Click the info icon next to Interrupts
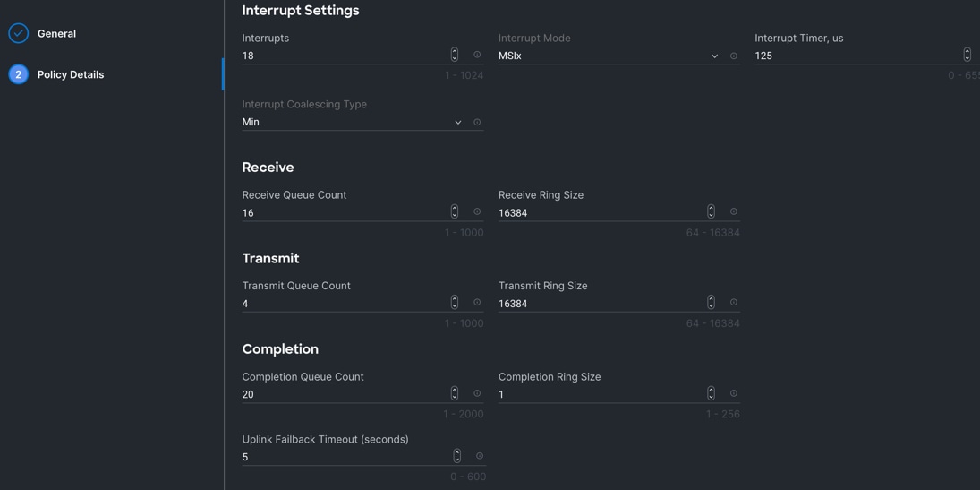980x490 pixels. click(x=477, y=56)
